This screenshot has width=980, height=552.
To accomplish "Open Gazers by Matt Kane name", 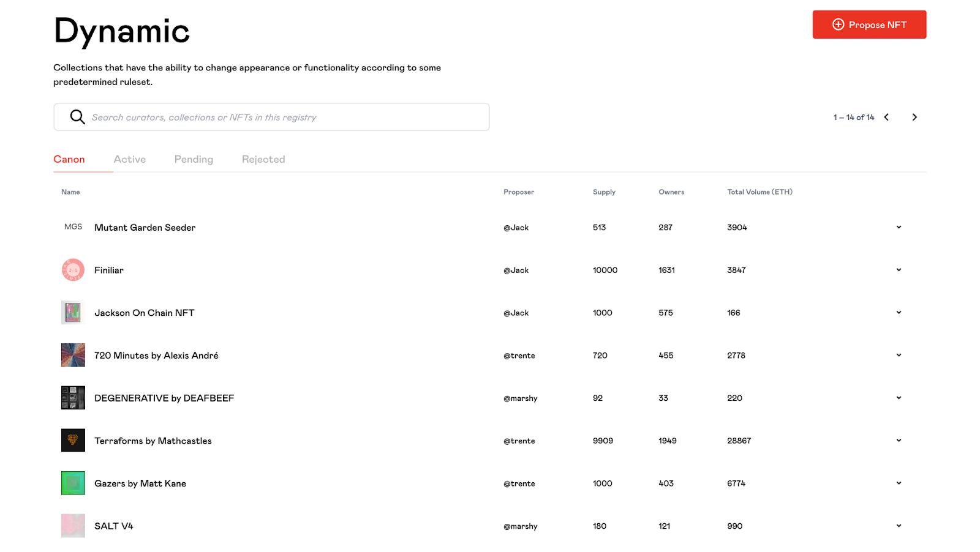I will click(140, 483).
